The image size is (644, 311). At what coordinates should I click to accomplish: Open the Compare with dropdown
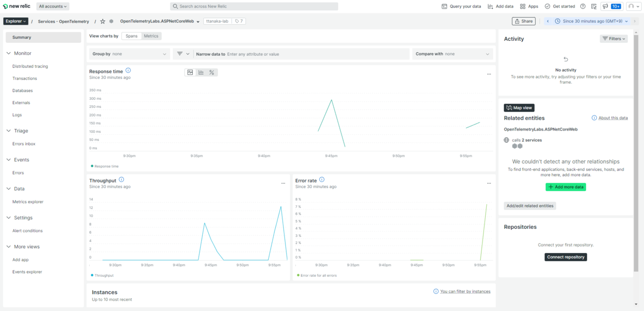(x=452, y=54)
